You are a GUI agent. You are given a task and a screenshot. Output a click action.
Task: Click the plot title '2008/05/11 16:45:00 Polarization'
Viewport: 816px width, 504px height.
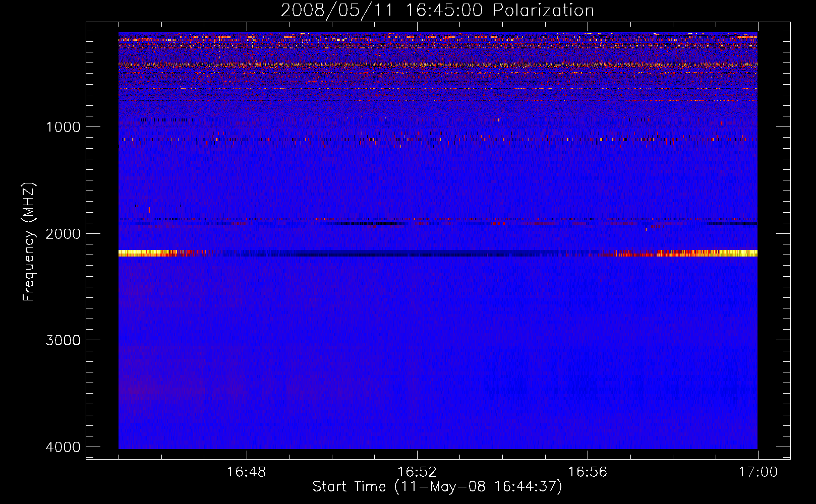(x=437, y=10)
